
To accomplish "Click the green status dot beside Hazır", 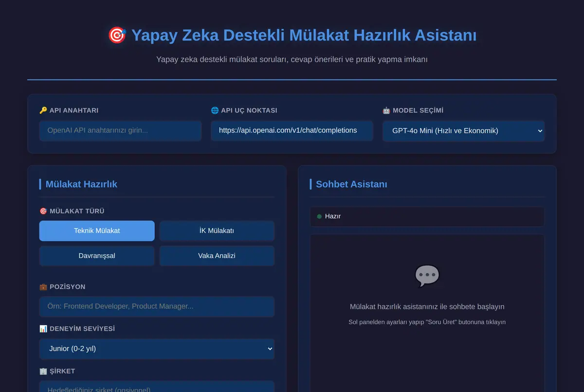I will (319, 216).
